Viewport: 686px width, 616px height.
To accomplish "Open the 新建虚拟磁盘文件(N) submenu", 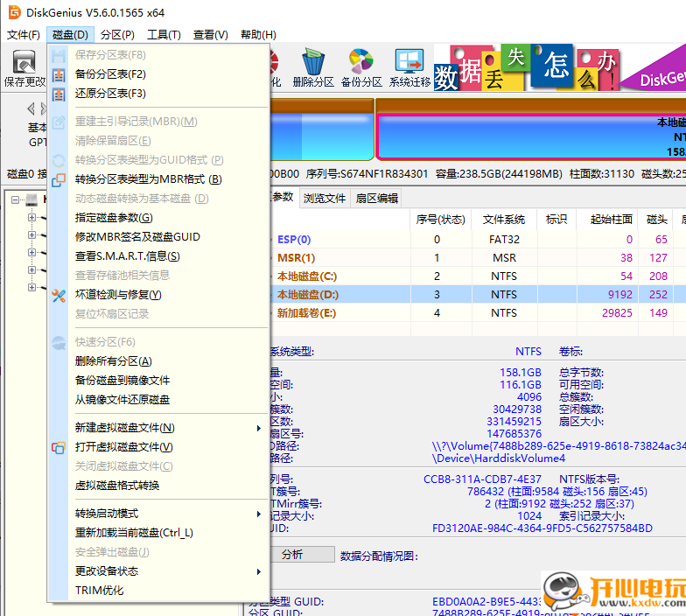I will (158, 428).
